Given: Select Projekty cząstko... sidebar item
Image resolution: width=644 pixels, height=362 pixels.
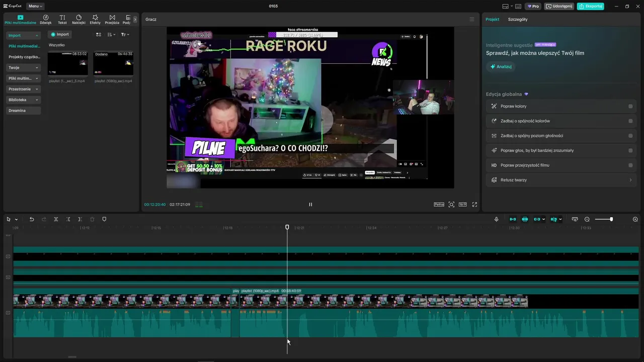Looking at the screenshot, I should pos(23,57).
